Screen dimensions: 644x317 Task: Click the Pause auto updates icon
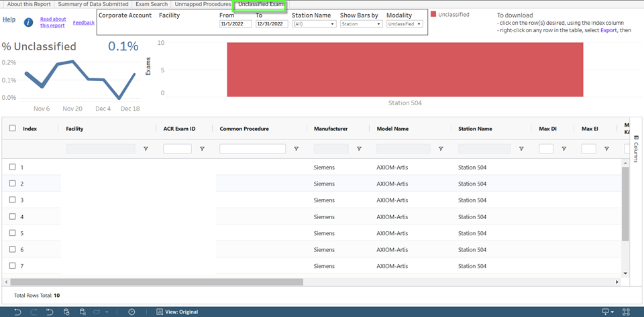click(83, 312)
